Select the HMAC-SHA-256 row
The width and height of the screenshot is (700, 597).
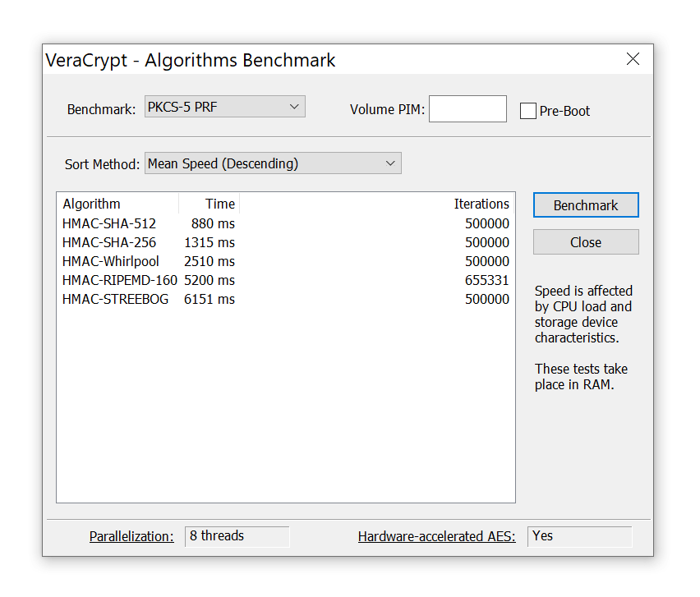286,242
